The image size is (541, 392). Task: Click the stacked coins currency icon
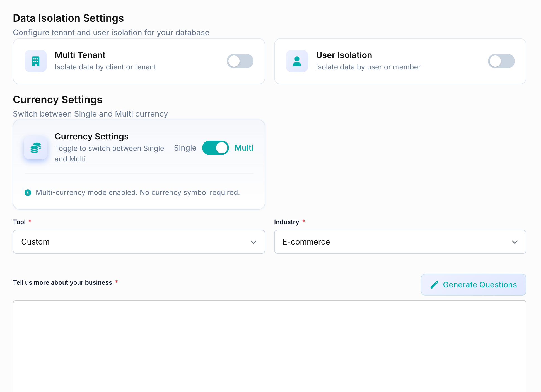tap(36, 148)
